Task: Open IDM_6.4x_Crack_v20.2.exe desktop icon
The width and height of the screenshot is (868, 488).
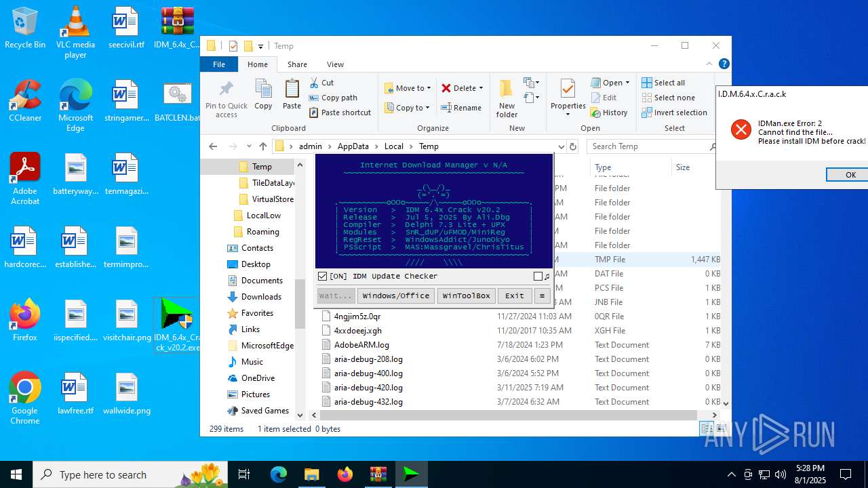Action: (x=177, y=325)
